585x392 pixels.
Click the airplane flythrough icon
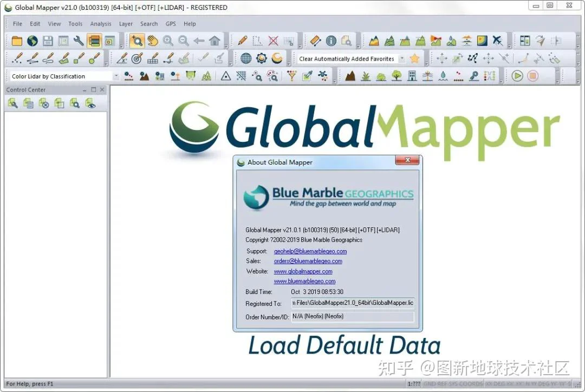coord(497,41)
